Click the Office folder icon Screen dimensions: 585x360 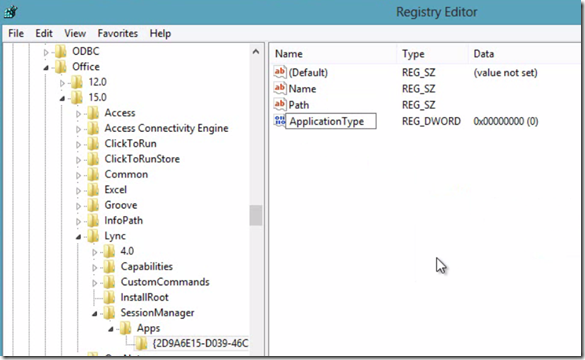(60, 67)
